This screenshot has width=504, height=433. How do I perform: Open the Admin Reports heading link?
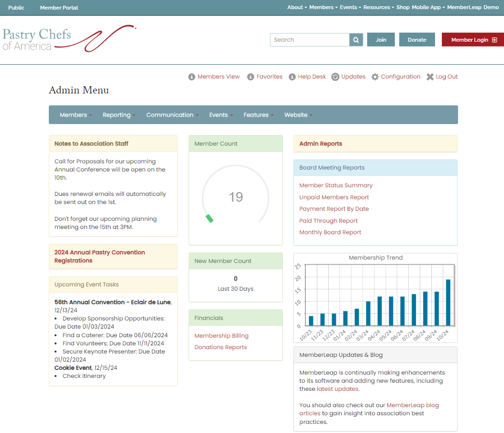click(x=321, y=144)
